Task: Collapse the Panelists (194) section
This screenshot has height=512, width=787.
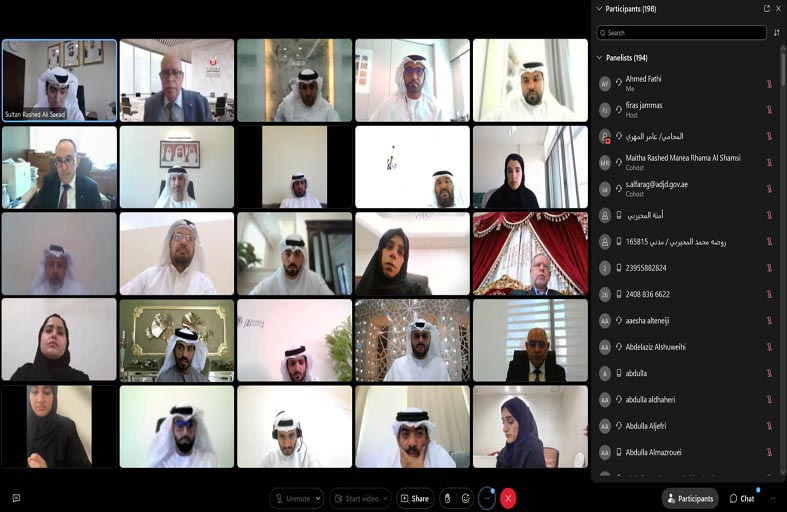Action: click(x=600, y=58)
